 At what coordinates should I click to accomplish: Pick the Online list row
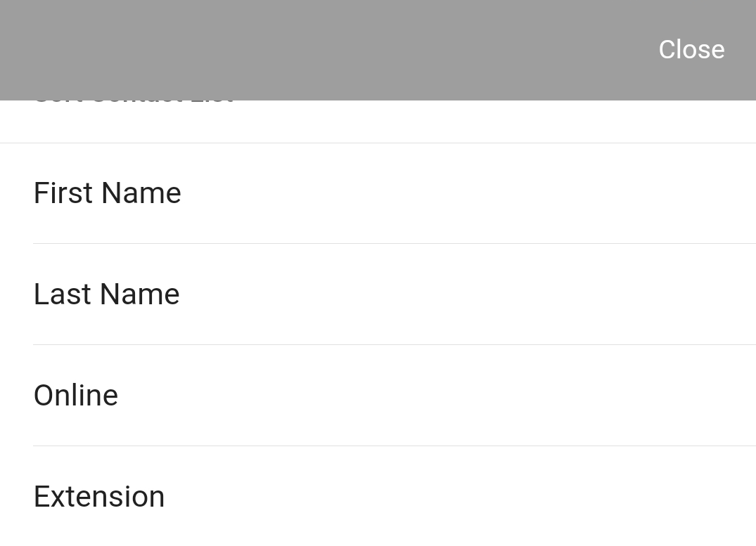378,396
